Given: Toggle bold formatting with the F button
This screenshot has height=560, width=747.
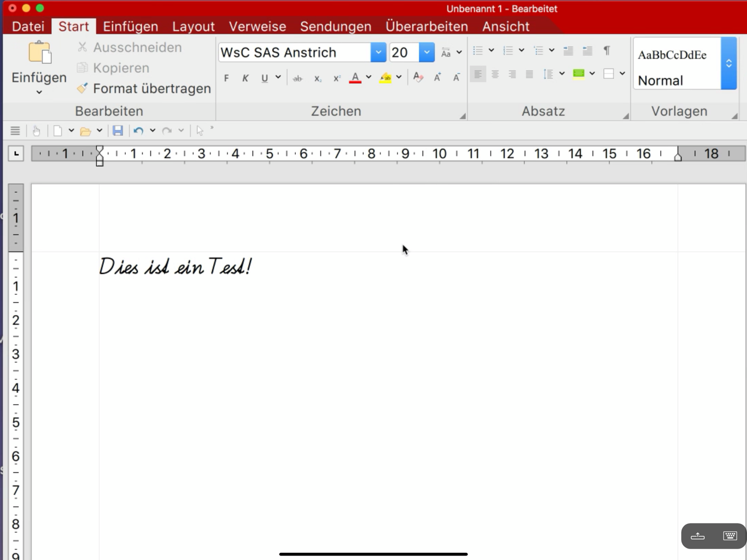Looking at the screenshot, I should tap(226, 78).
